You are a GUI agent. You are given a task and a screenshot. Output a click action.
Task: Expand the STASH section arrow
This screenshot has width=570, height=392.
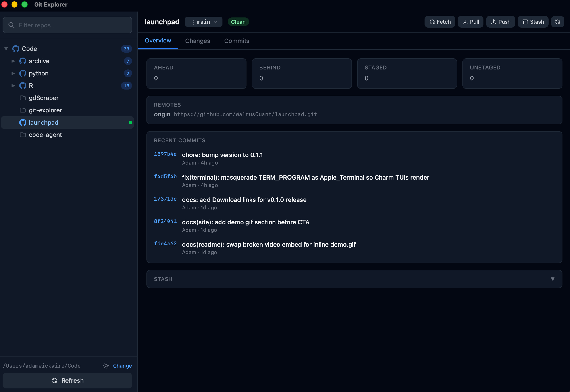[x=553, y=279]
